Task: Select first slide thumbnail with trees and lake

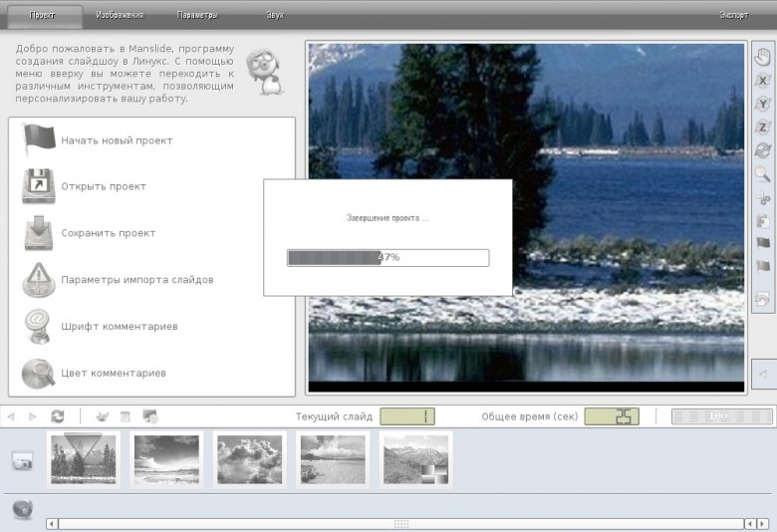Action: coord(84,459)
